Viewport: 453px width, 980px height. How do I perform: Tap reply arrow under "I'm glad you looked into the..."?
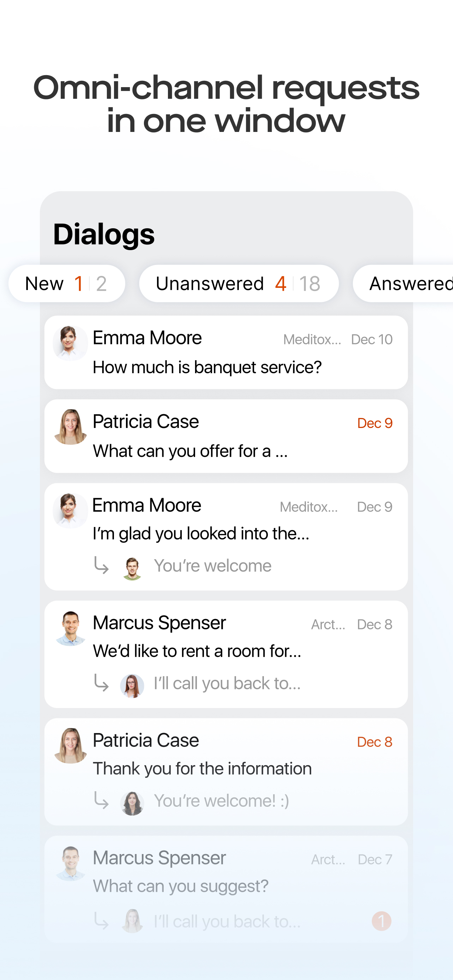point(102,565)
